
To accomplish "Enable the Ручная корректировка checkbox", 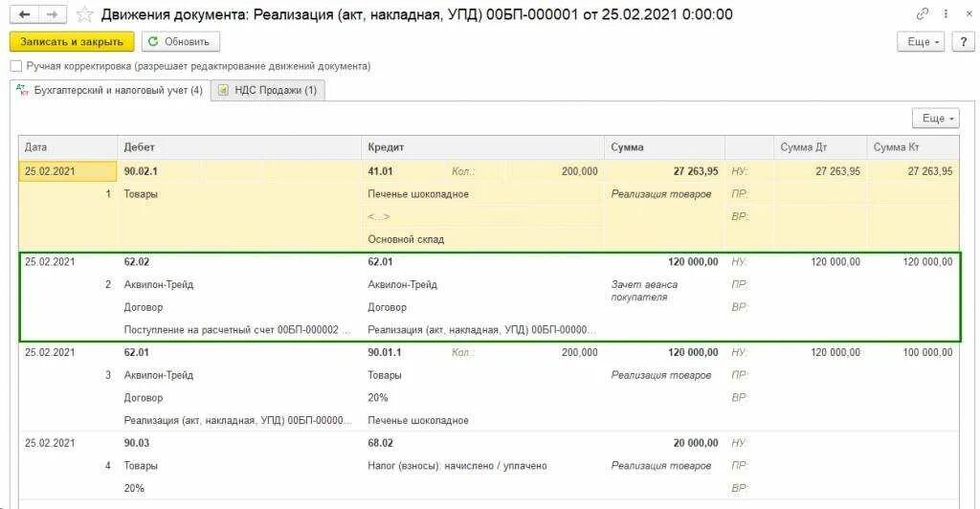I will pos(16,66).
